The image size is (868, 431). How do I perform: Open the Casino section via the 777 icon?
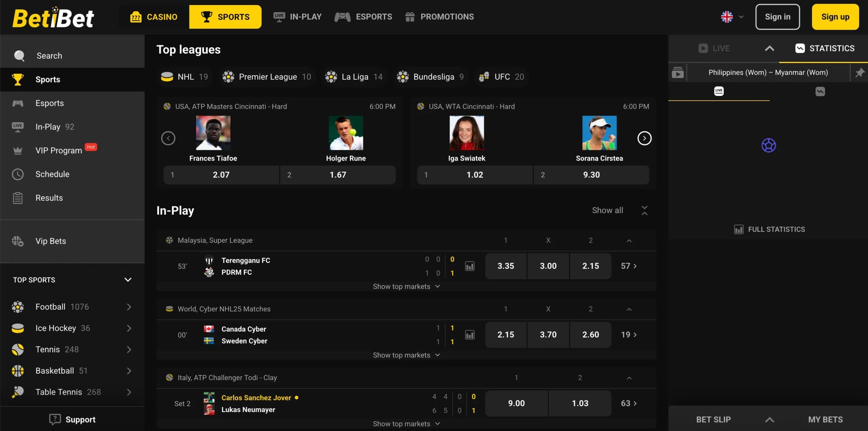(x=136, y=17)
